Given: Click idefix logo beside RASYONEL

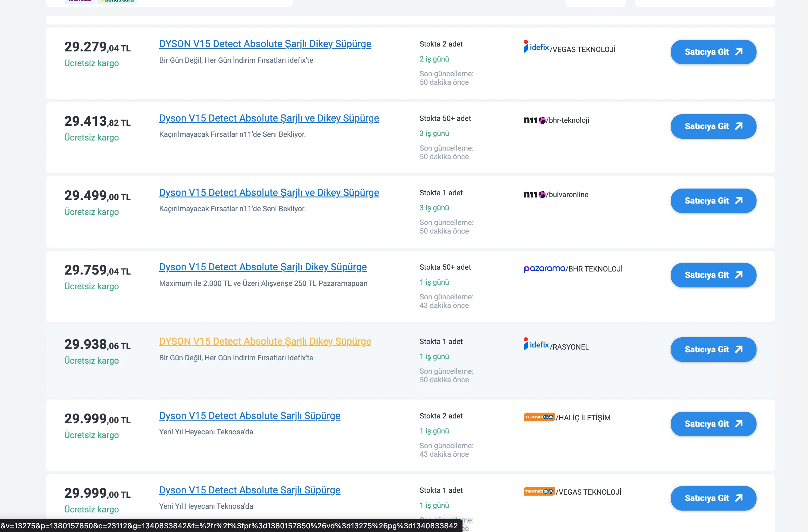Looking at the screenshot, I should pyautogui.click(x=536, y=344).
